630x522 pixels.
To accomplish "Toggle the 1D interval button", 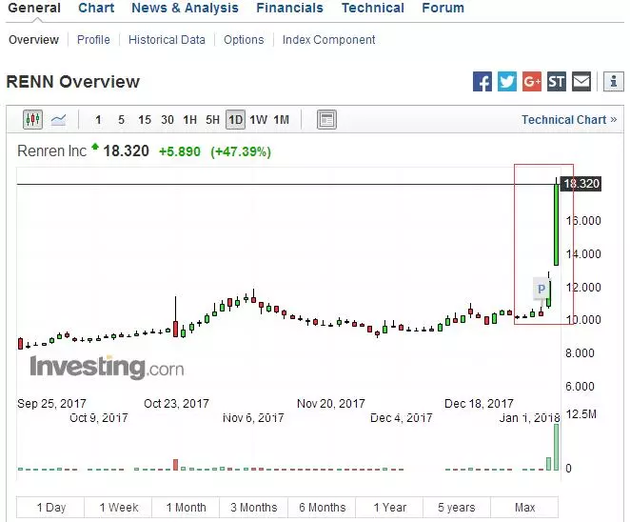I will coord(235,120).
